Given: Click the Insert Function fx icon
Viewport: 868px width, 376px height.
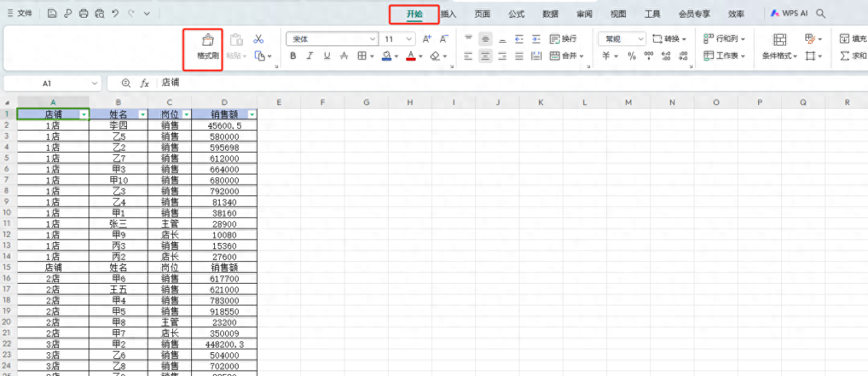Looking at the screenshot, I should tap(144, 83).
